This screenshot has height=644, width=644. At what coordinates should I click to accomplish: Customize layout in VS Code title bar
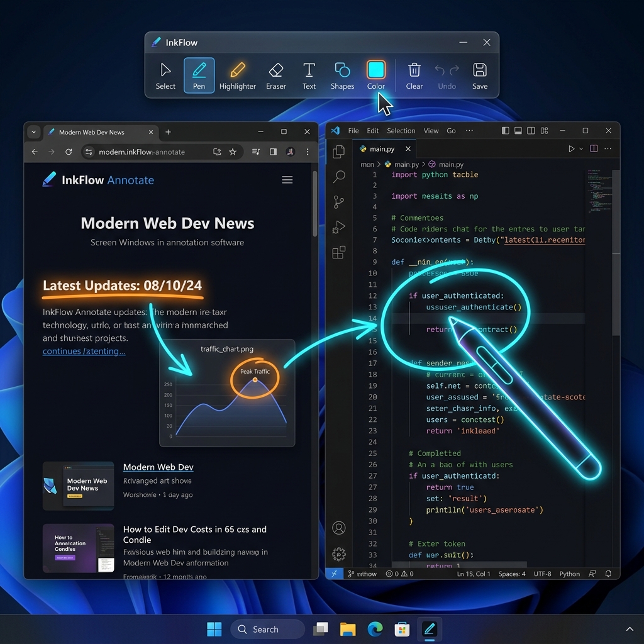pyautogui.click(x=544, y=131)
